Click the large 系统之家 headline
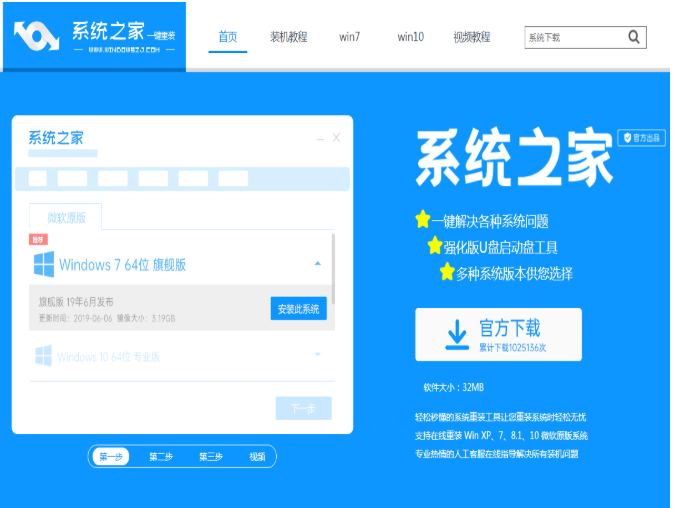The width and height of the screenshot is (676, 508). coord(514,157)
